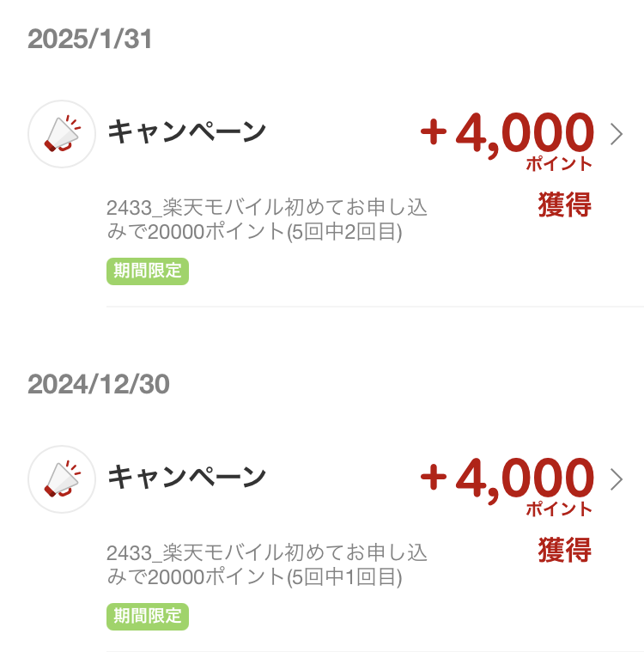Expand the 2024/12/30 campaign details via its chevron
This screenshot has height=652, width=644.
click(617, 479)
